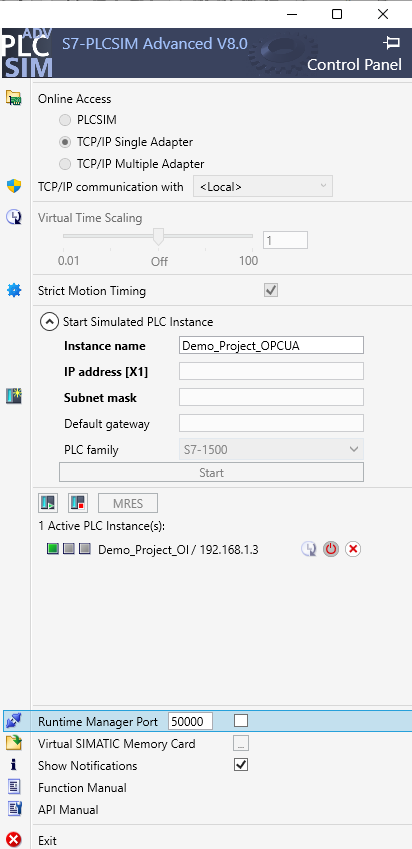Click the IP address [X1] field
This screenshot has height=849, width=412.
(x=271, y=371)
